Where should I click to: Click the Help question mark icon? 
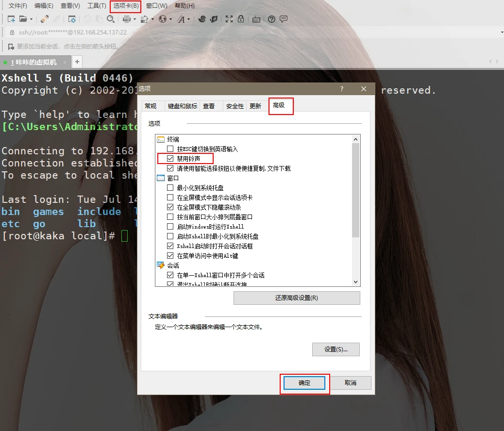pos(270,19)
